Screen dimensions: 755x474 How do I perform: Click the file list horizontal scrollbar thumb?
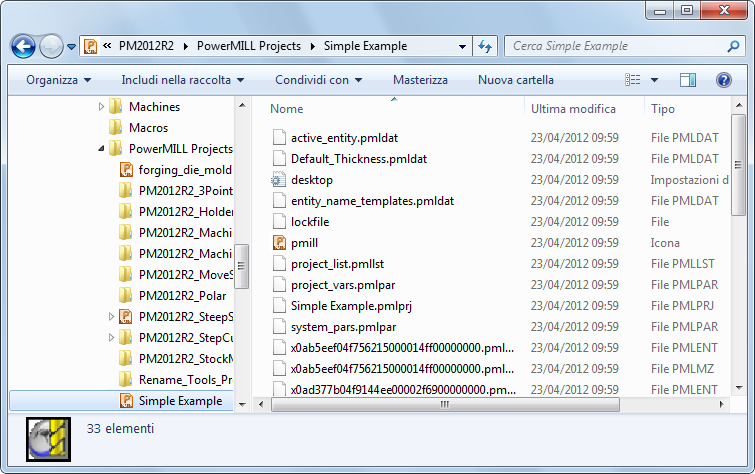click(445, 405)
